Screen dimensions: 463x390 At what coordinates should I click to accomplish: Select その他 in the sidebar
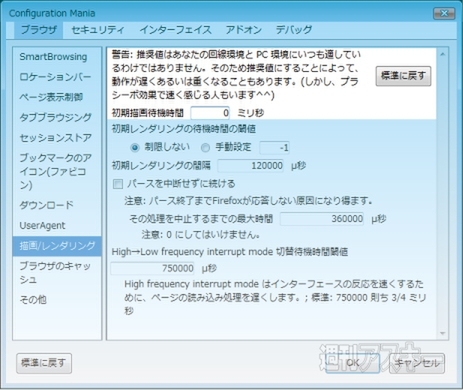tap(57, 300)
